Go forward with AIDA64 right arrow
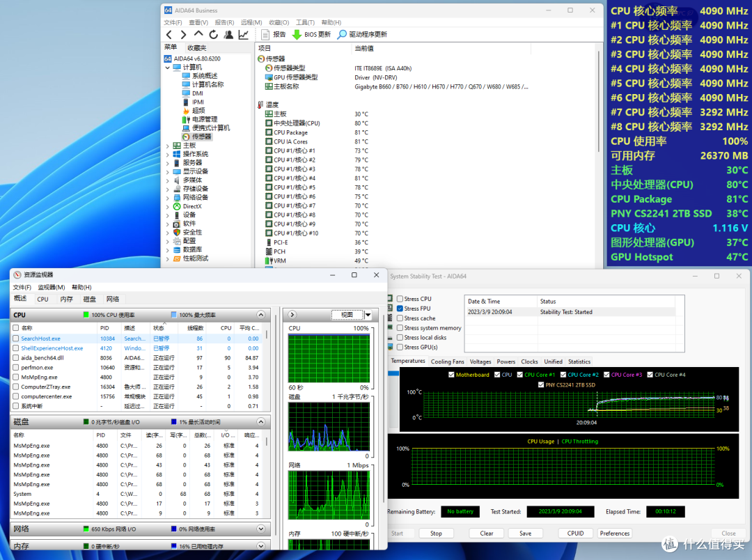The width and height of the screenshot is (752, 560). 183,35
